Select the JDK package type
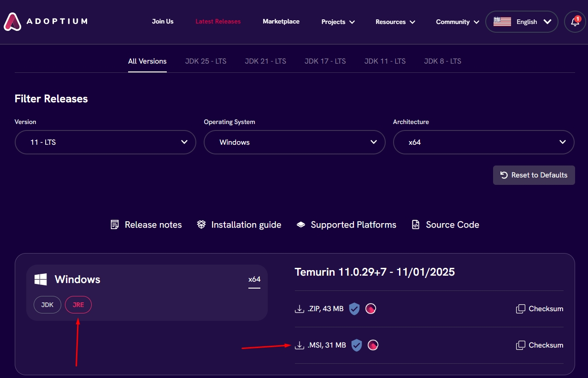Viewport: 588px width, 378px height. (47, 305)
